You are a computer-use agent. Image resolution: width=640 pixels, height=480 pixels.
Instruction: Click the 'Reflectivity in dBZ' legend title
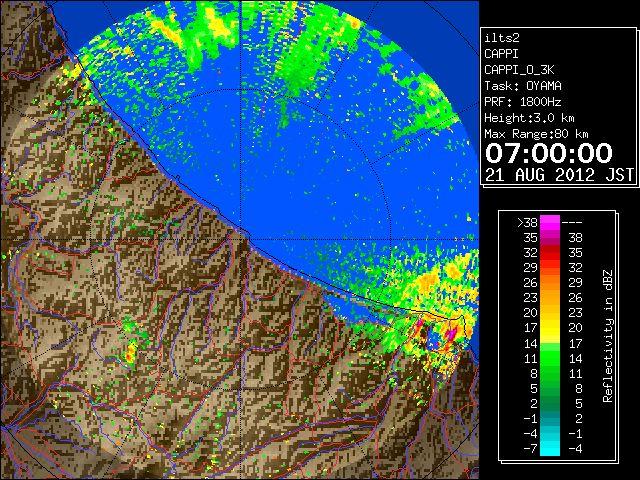608,336
